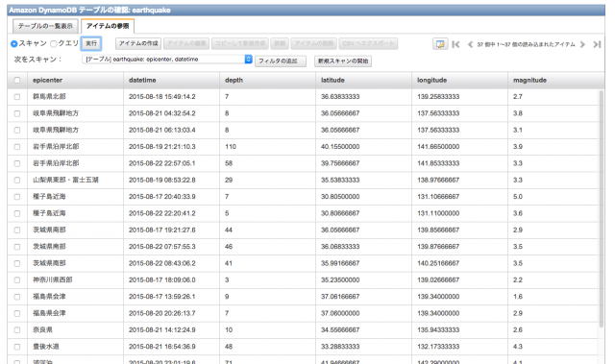Click the 実行 button
Screen dimensions: 615x364
pos(91,43)
